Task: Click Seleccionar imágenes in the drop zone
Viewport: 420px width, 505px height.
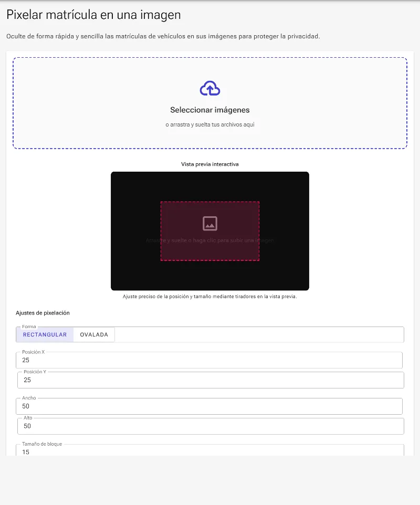Action: [x=210, y=110]
